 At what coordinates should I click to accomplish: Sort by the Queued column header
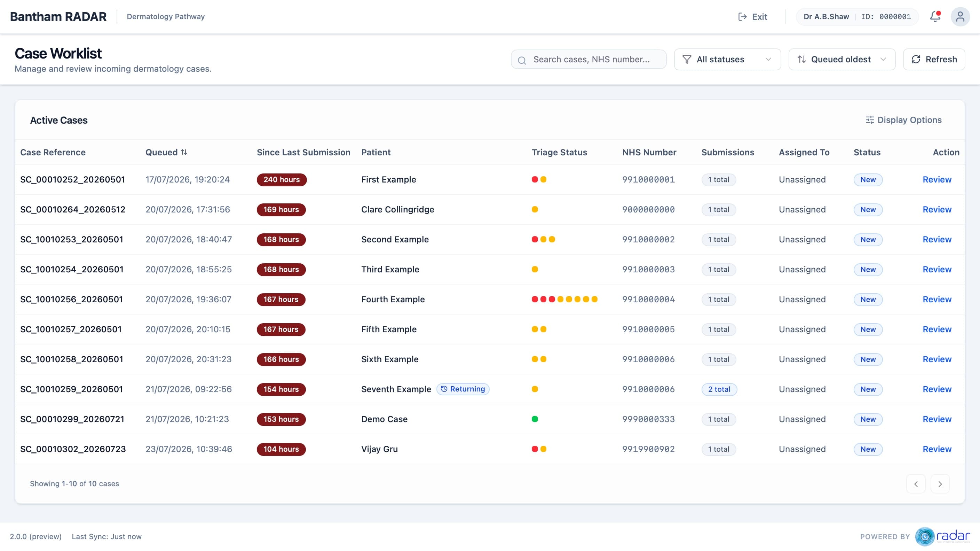point(166,152)
